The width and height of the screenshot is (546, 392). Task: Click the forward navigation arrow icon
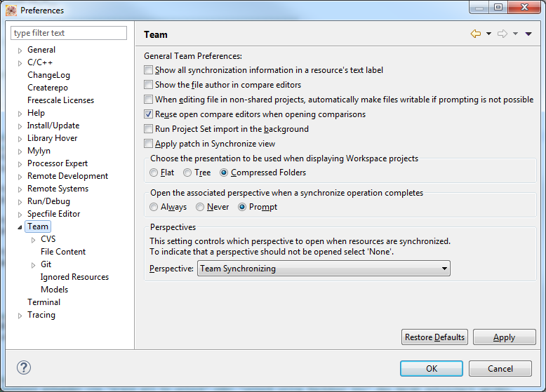[502, 34]
